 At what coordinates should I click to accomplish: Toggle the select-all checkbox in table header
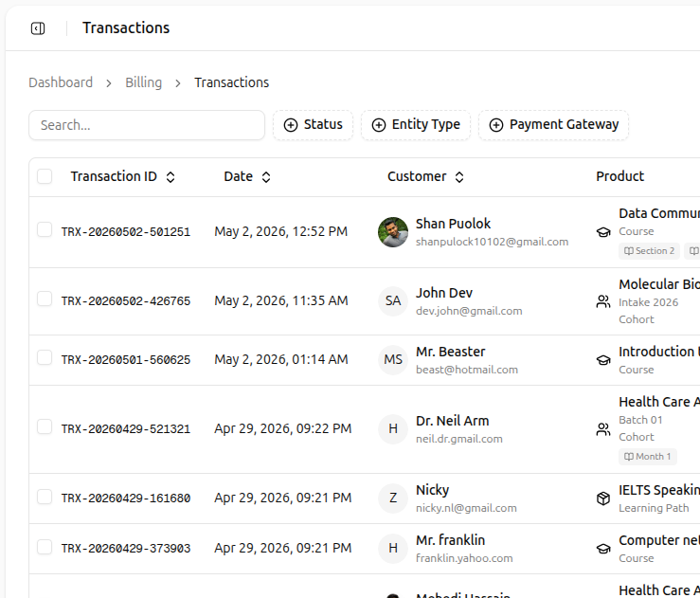[x=45, y=176]
